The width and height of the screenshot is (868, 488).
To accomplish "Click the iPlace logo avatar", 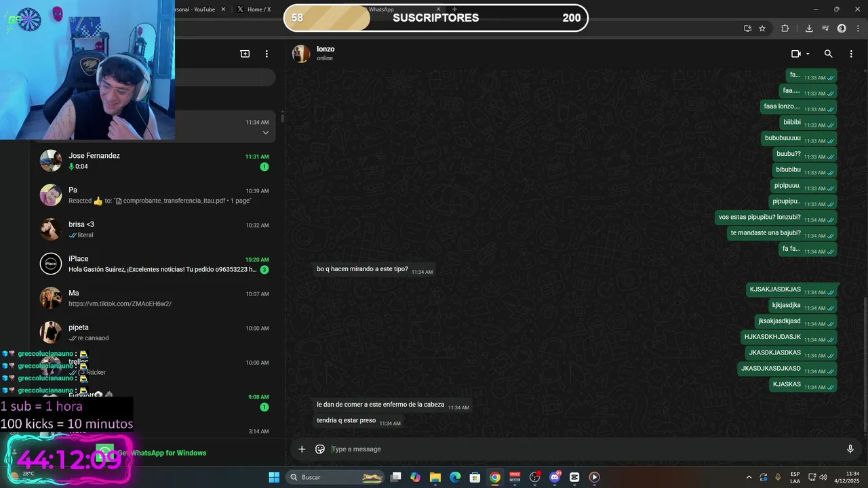I will point(51,264).
